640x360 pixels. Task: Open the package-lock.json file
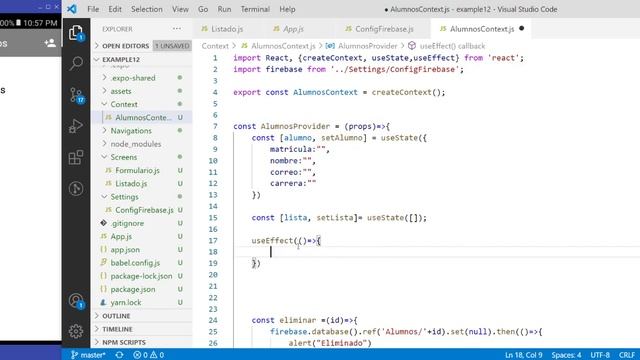click(141, 276)
